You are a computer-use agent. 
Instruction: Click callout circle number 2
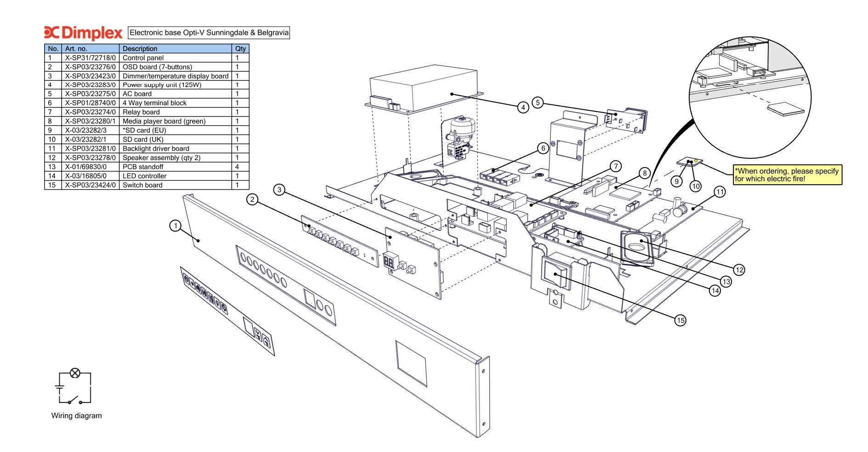click(x=252, y=199)
